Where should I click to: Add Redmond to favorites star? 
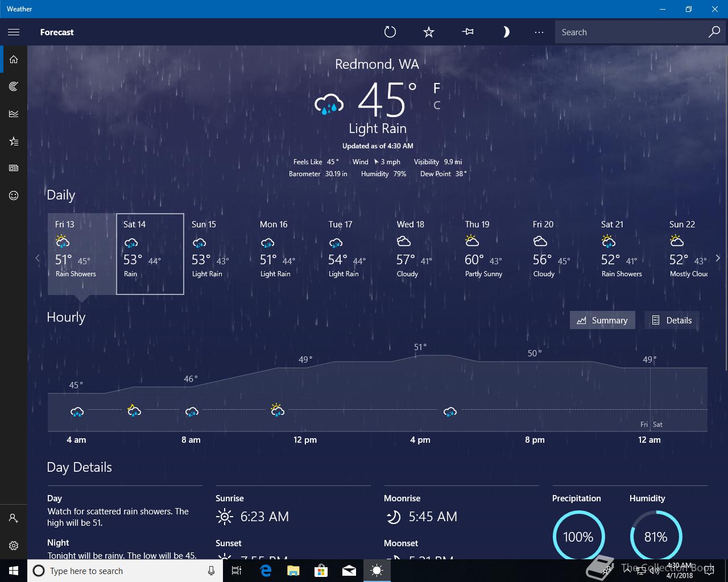click(x=429, y=32)
